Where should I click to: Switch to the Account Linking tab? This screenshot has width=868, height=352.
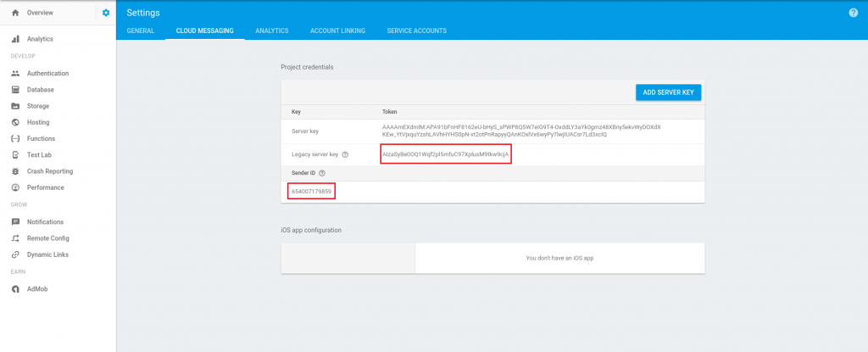click(x=337, y=31)
